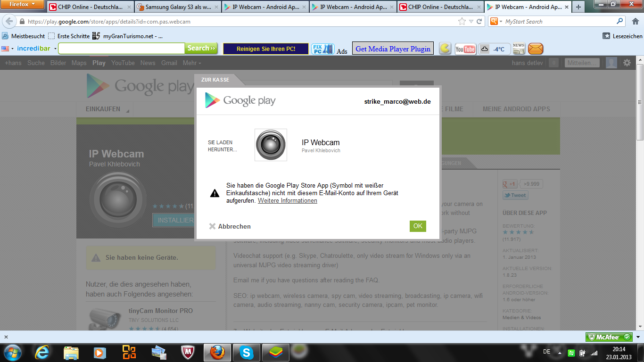
Task: Select Gmail in Google bar
Action: 169,63
